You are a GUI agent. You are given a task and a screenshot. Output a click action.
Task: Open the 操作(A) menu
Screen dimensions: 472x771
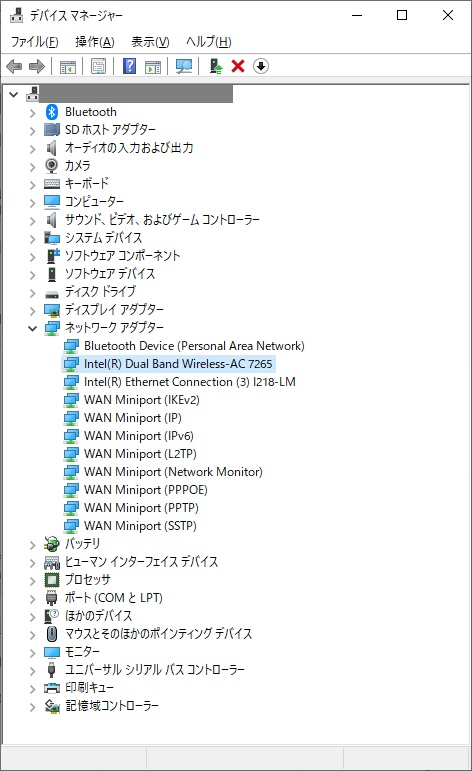coord(94,42)
